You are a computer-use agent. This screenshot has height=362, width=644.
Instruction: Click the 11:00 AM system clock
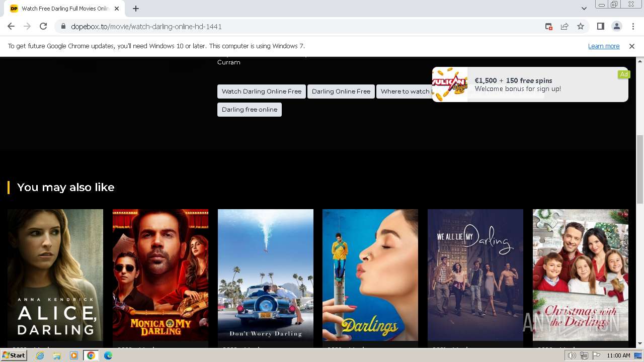point(618,355)
